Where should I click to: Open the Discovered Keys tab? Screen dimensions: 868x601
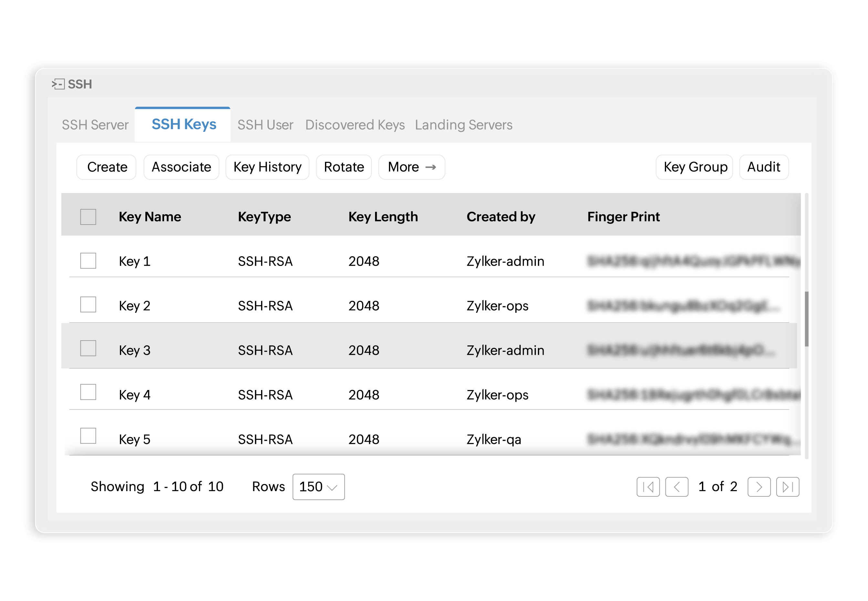point(355,125)
